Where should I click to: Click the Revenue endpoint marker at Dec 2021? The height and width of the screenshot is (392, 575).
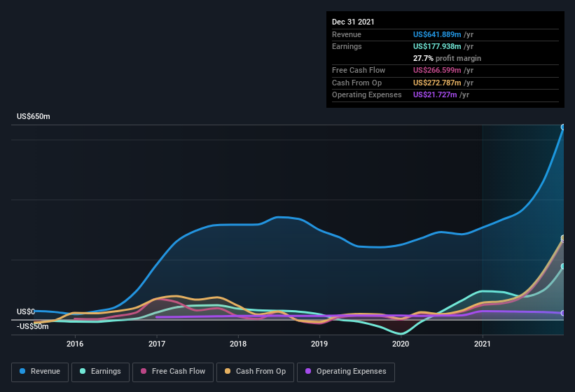tap(563, 127)
